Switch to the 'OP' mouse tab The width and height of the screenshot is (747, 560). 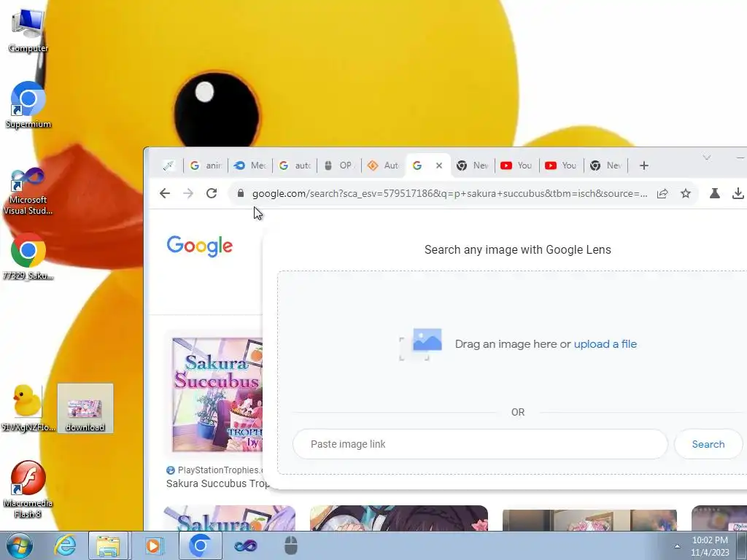point(339,166)
